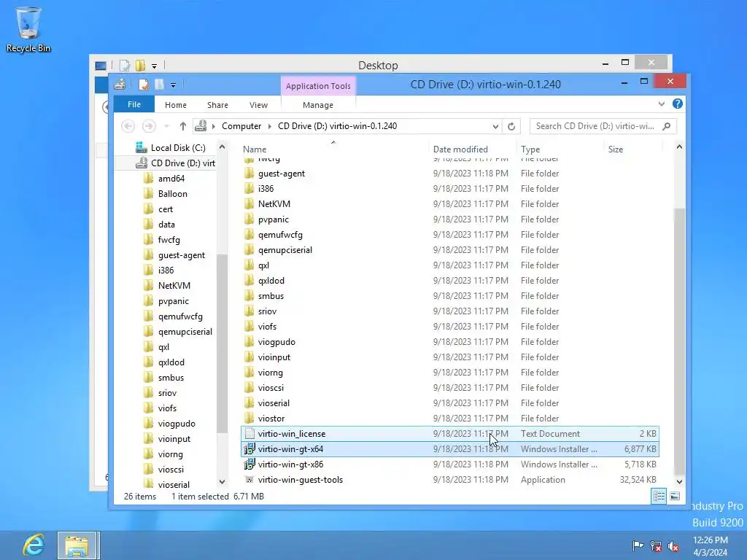Click the virtio-win_license text document icon
The image size is (747, 560).
click(x=249, y=433)
